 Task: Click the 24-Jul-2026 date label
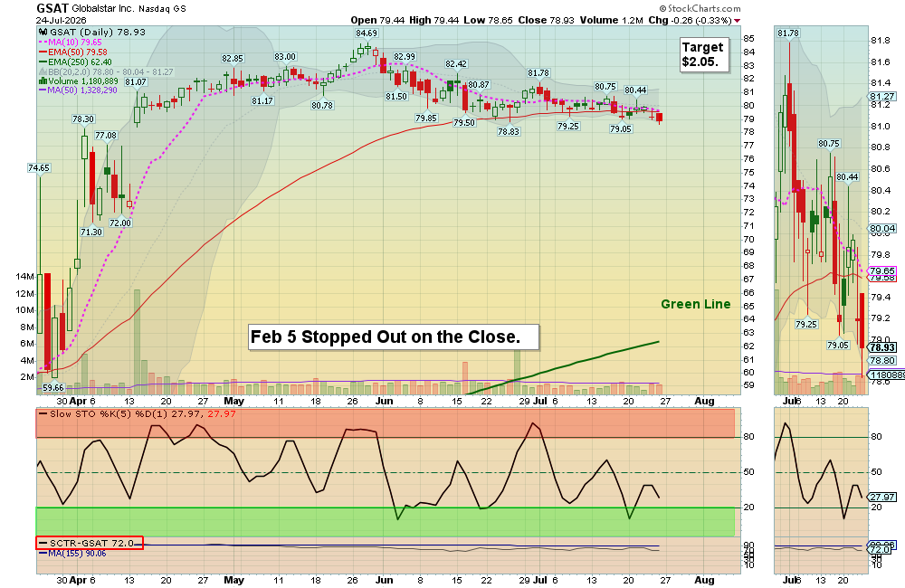[62, 20]
